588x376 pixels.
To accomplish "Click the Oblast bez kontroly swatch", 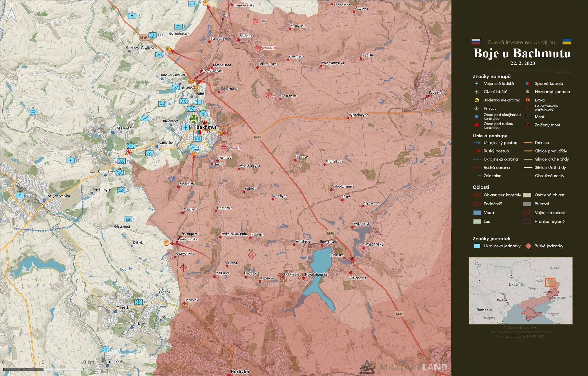I will coord(477,195).
